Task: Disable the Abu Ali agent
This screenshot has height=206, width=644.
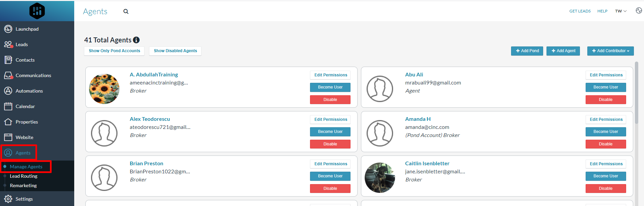Action: [606, 100]
